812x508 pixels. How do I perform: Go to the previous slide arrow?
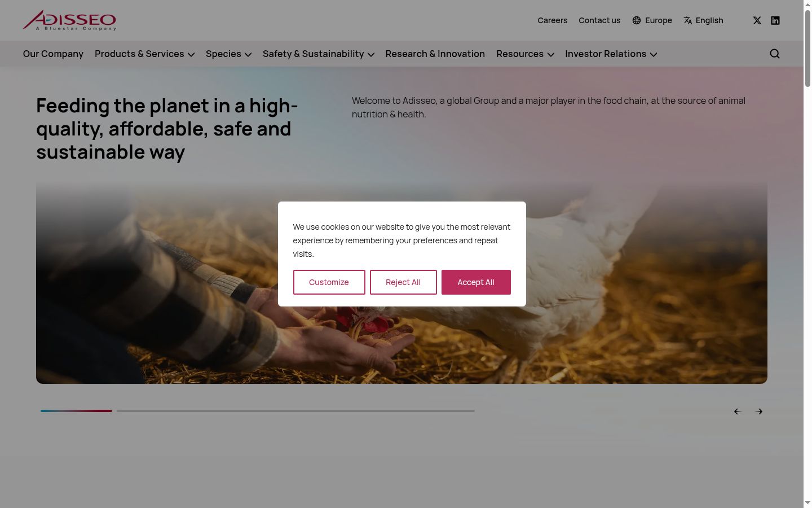point(737,411)
